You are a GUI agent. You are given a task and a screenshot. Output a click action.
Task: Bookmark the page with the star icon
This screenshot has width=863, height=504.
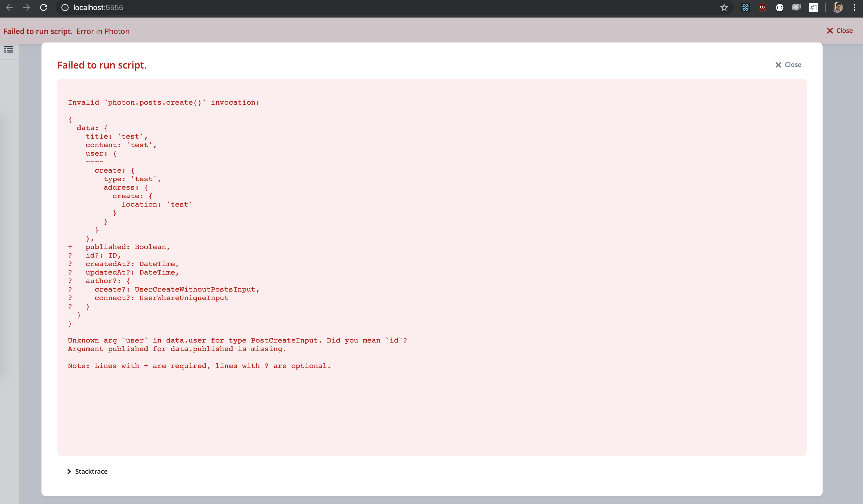(724, 7)
